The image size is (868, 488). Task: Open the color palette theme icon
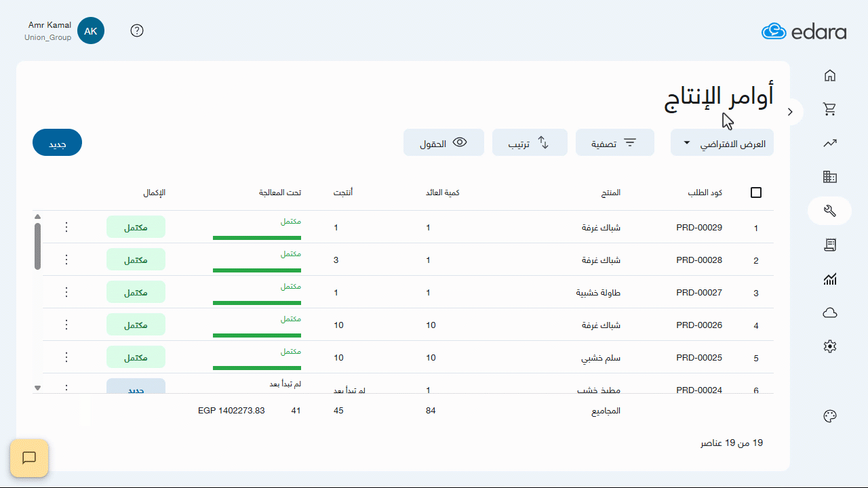[829, 416]
